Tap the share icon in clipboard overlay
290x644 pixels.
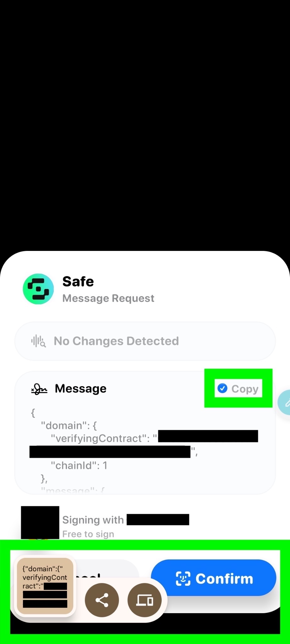pyautogui.click(x=102, y=600)
